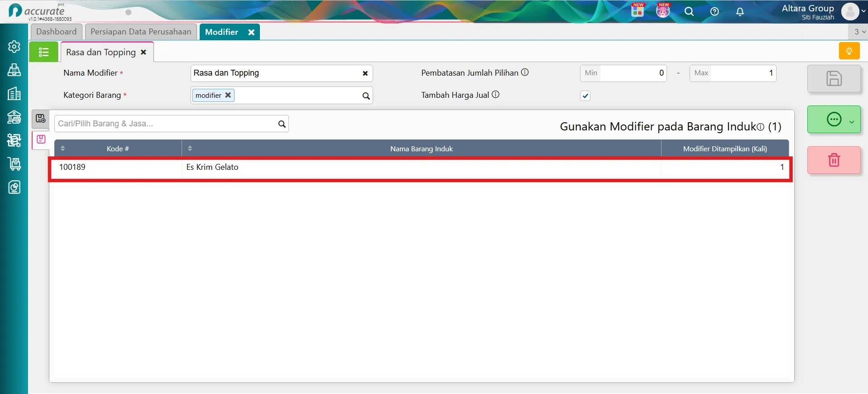The height and width of the screenshot is (394, 868).
Task: Open the pink mascot assistant icon
Action: point(663,11)
